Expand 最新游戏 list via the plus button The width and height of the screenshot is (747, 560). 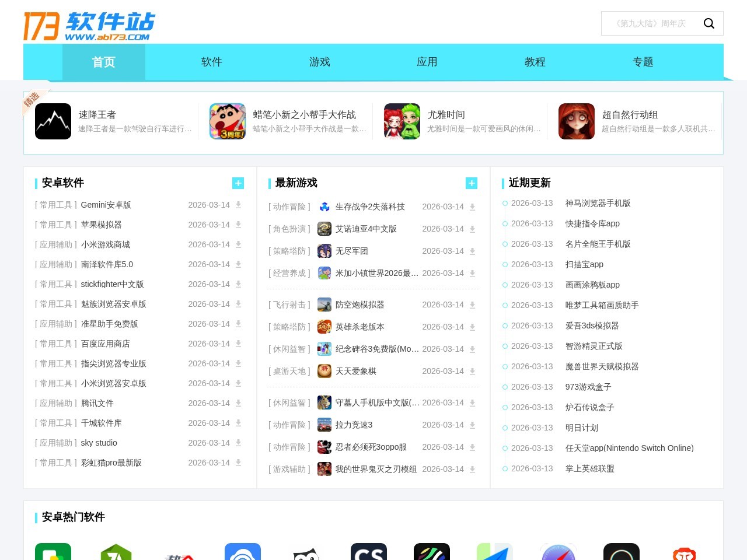[472, 183]
